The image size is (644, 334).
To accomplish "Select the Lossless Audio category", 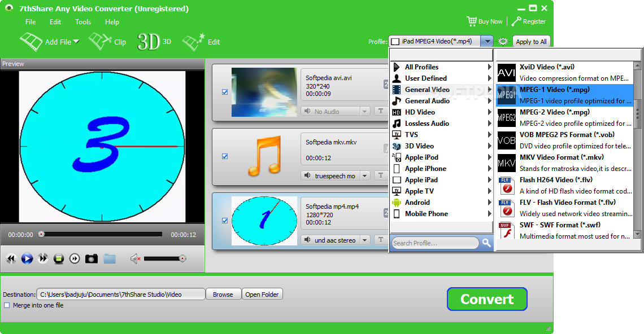I will pos(442,123).
